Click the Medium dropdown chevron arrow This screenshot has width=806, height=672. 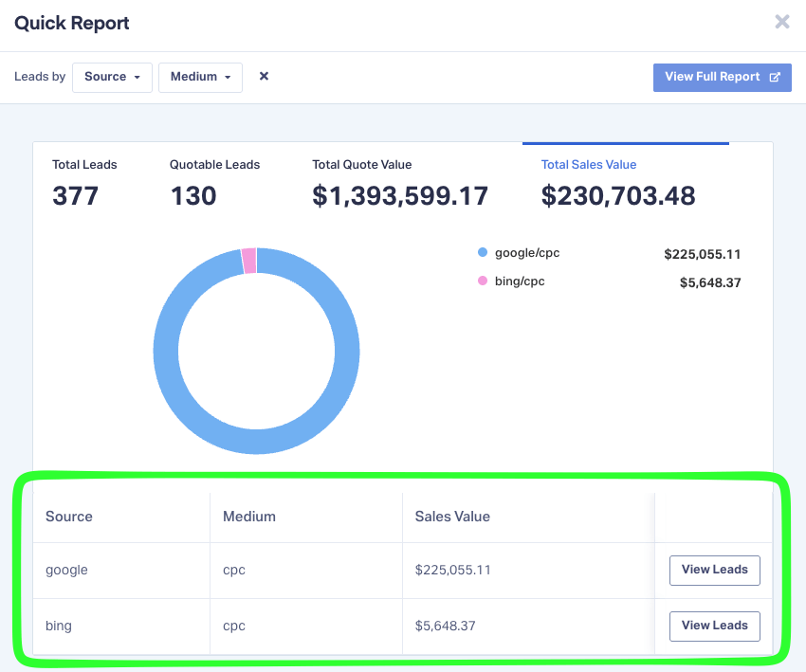coord(226,78)
